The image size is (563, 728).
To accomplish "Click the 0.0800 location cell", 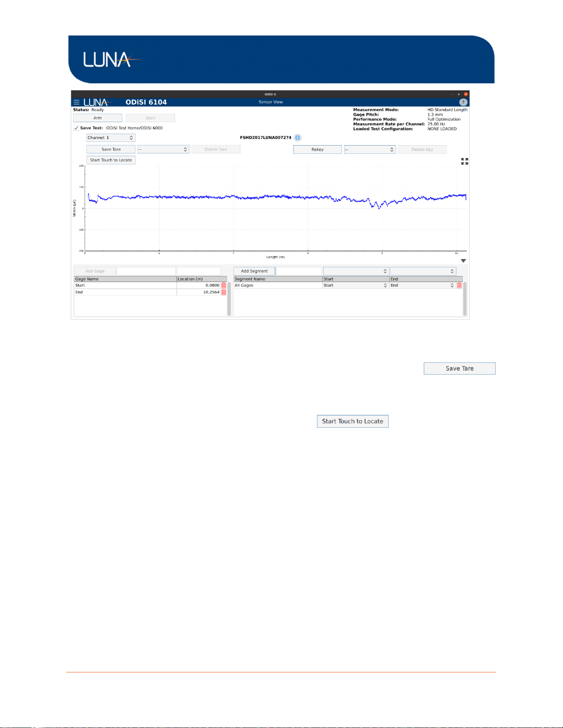I will tap(199, 285).
